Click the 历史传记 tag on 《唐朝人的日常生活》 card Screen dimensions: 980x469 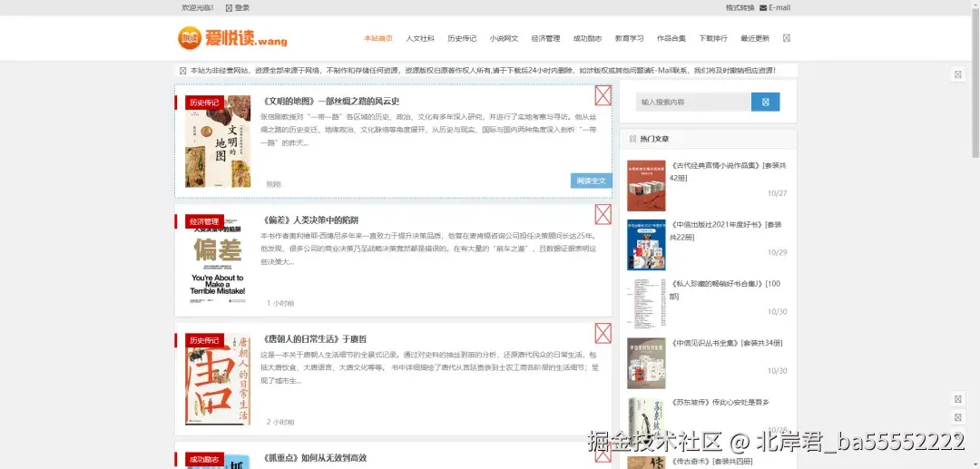(204, 339)
